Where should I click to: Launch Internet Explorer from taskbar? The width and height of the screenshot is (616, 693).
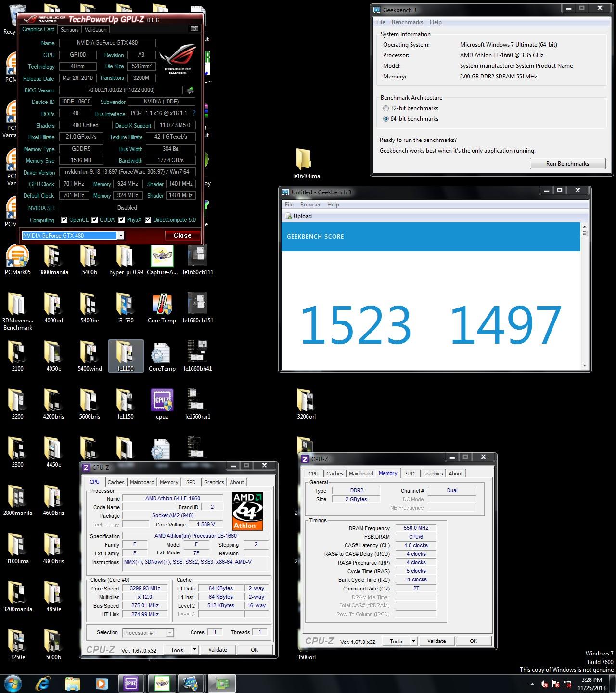pyautogui.click(x=43, y=683)
